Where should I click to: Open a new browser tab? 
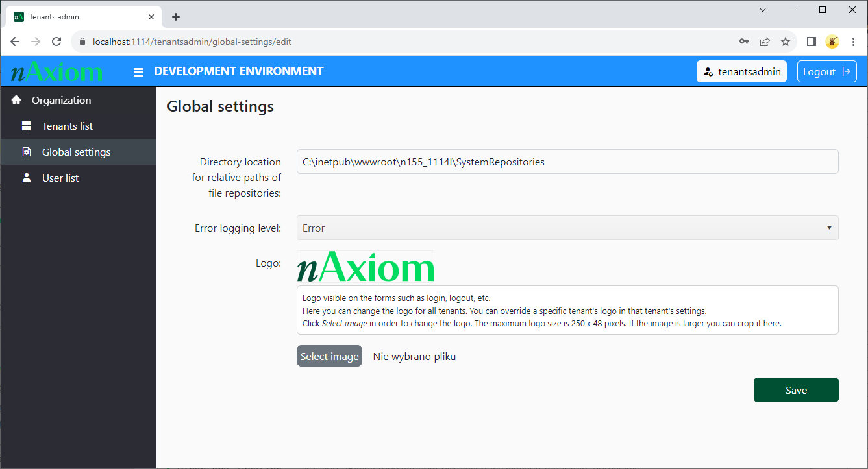point(175,17)
